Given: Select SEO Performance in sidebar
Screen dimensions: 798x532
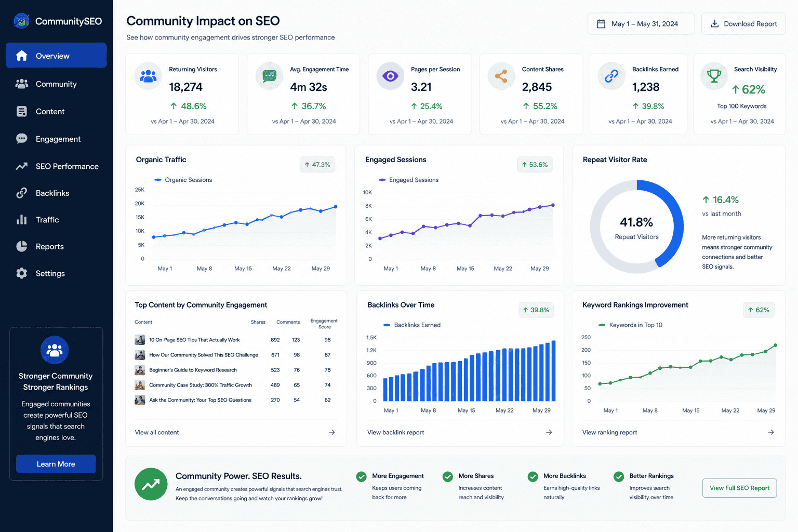Looking at the screenshot, I should tap(56, 166).
